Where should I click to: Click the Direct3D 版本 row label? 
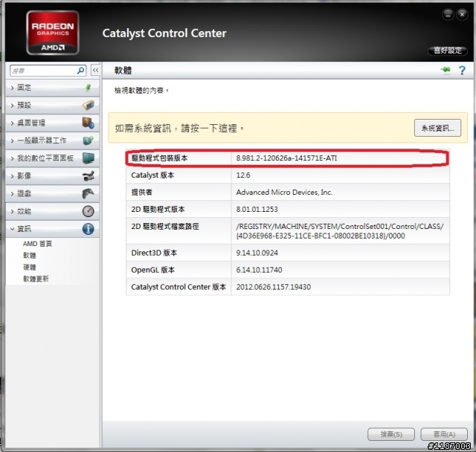(154, 253)
